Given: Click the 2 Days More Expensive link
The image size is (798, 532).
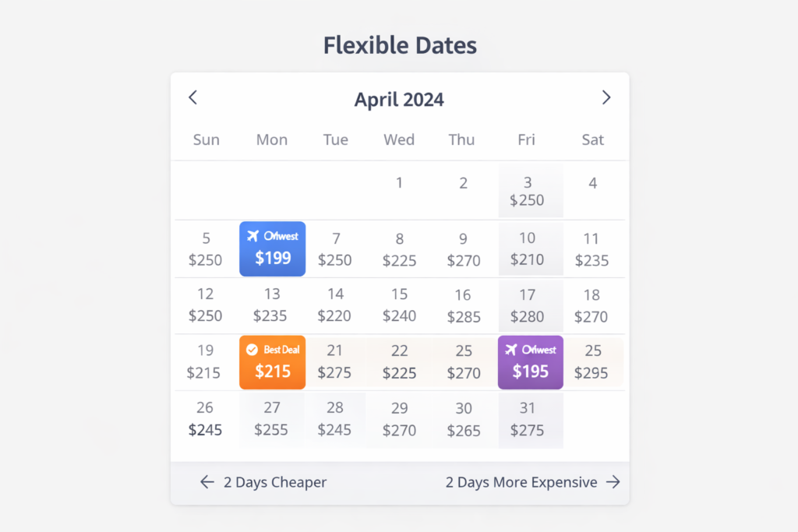Looking at the screenshot, I should pos(521,482).
